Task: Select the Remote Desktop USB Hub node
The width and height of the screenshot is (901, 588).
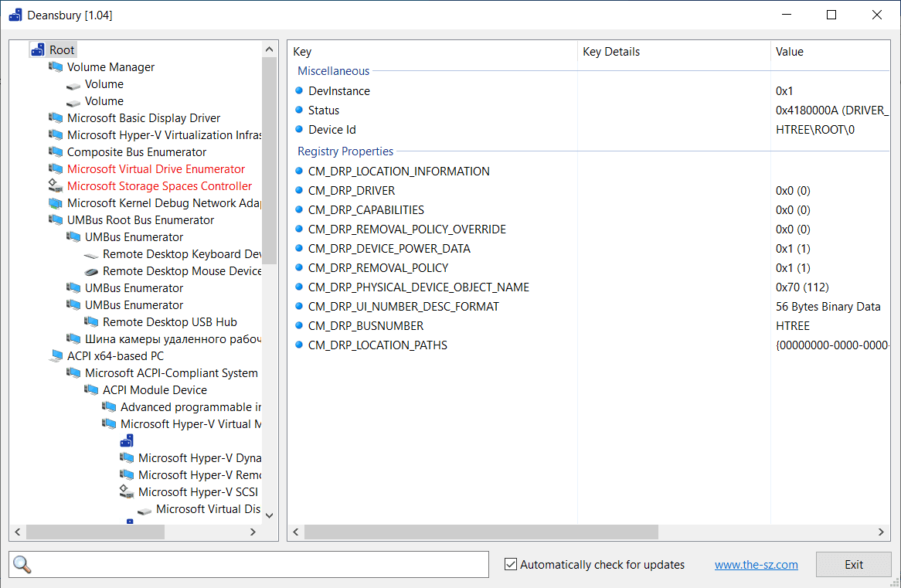Action: [169, 322]
